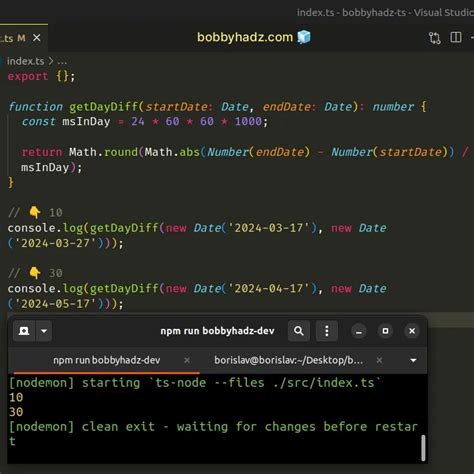Click the msInDay constant declaration
The width and height of the screenshot is (474, 474).
coord(86,121)
